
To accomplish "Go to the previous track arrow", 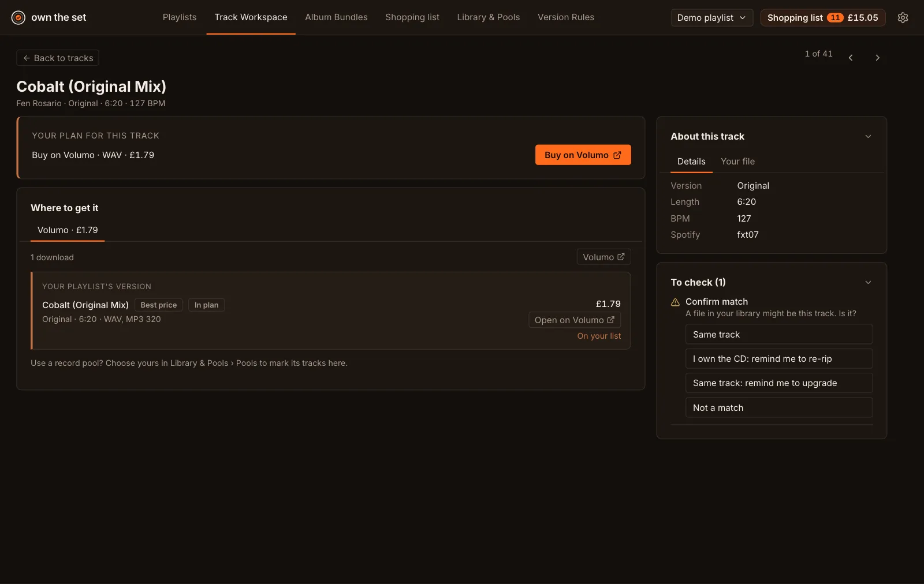I will tap(851, 58).
